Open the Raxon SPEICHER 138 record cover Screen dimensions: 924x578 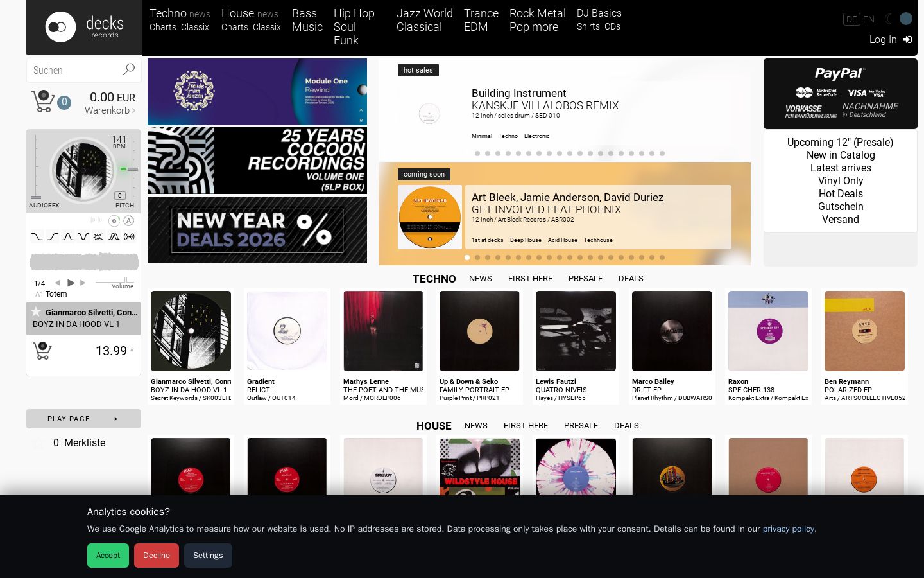pyautogui.click(x=768, y=331)
